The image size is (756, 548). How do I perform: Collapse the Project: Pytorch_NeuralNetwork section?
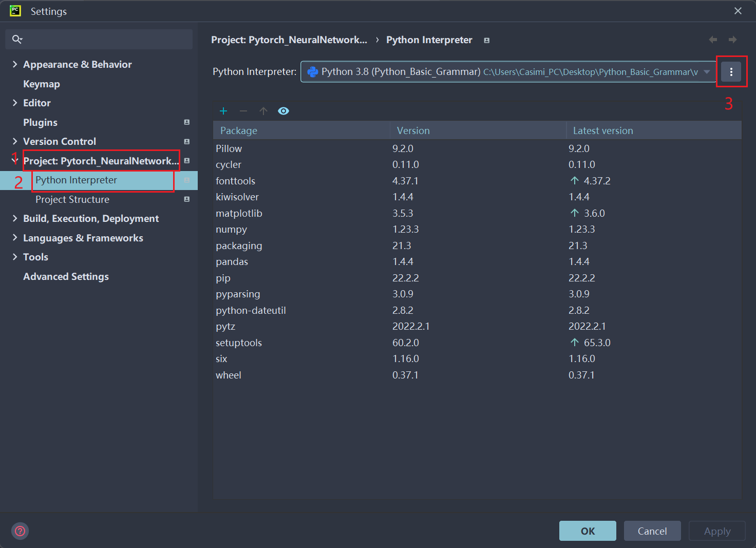click(15, 161)
